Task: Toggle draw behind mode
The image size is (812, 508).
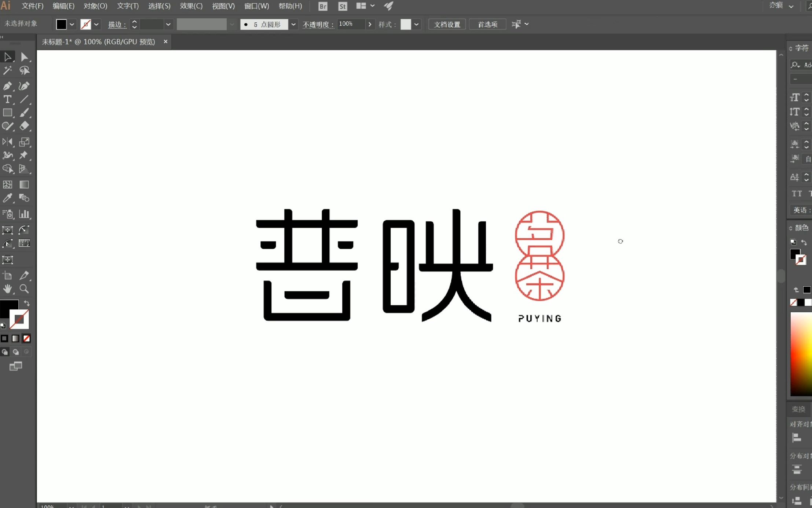Action: coord(15,352)
